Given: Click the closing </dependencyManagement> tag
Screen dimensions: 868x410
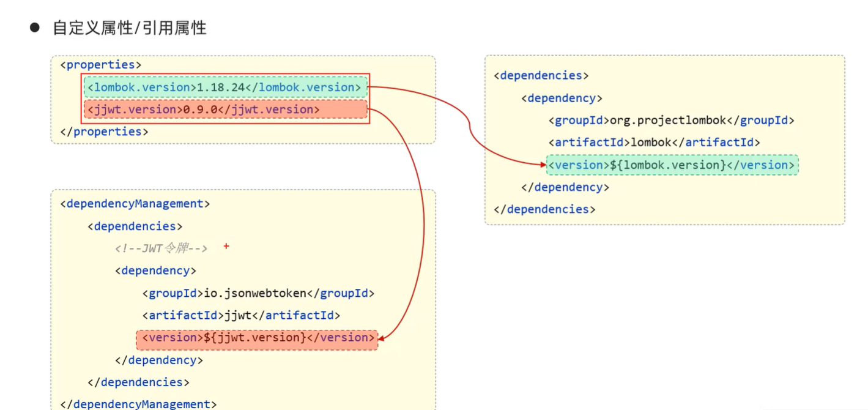Looking at the screenshot, I should tap(138, 404).
